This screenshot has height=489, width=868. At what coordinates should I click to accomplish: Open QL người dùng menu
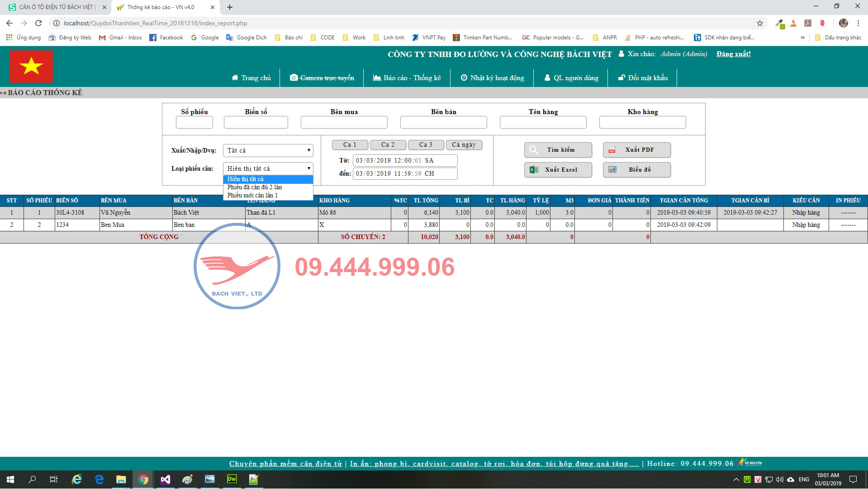coord(571,77)
